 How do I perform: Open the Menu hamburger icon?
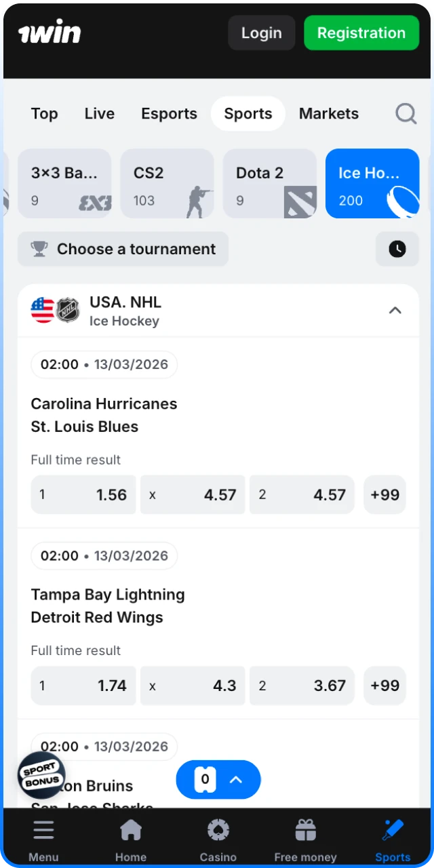pos(43,840)
